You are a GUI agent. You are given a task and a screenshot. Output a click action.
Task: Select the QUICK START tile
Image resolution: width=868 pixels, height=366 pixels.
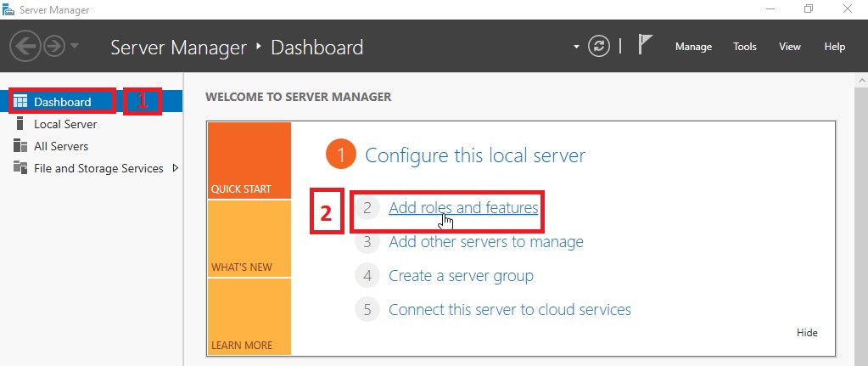(x=249, y=160)
